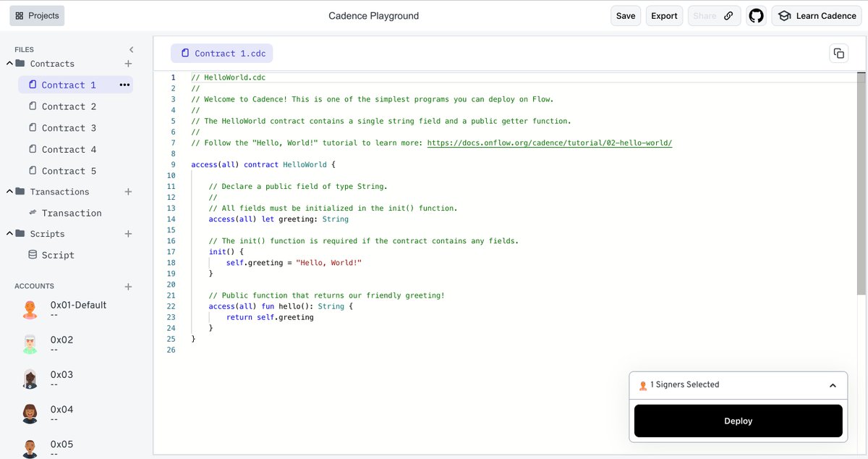Open Contract 2 file
Viewport: 868px width, 459px height.
(69, 106)
